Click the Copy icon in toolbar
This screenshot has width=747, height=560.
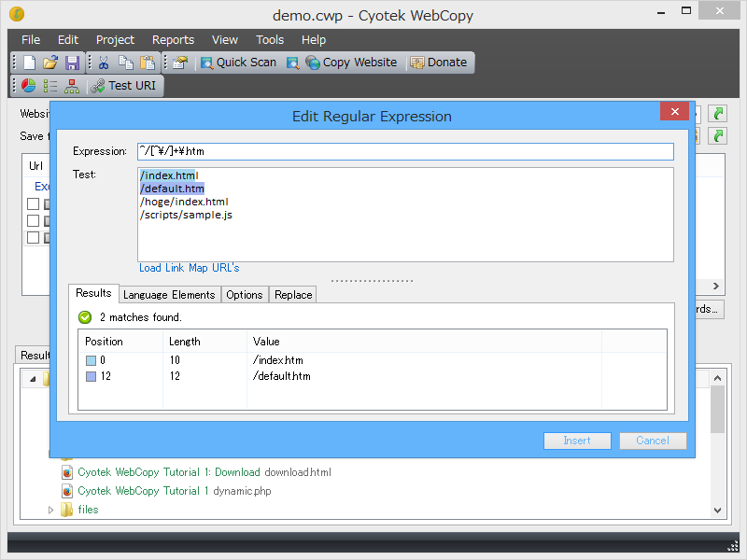(x=126, y=63)
